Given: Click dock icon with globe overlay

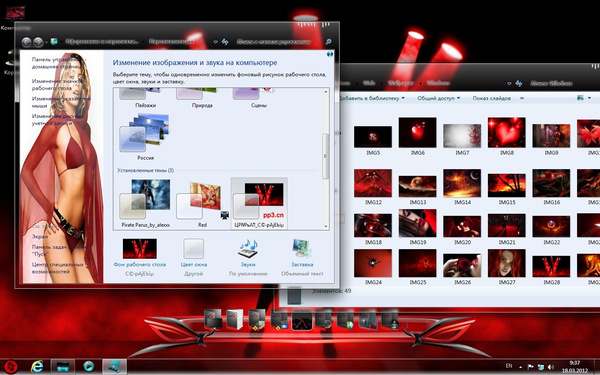Looking at the screenshot, I should point(346,319).
